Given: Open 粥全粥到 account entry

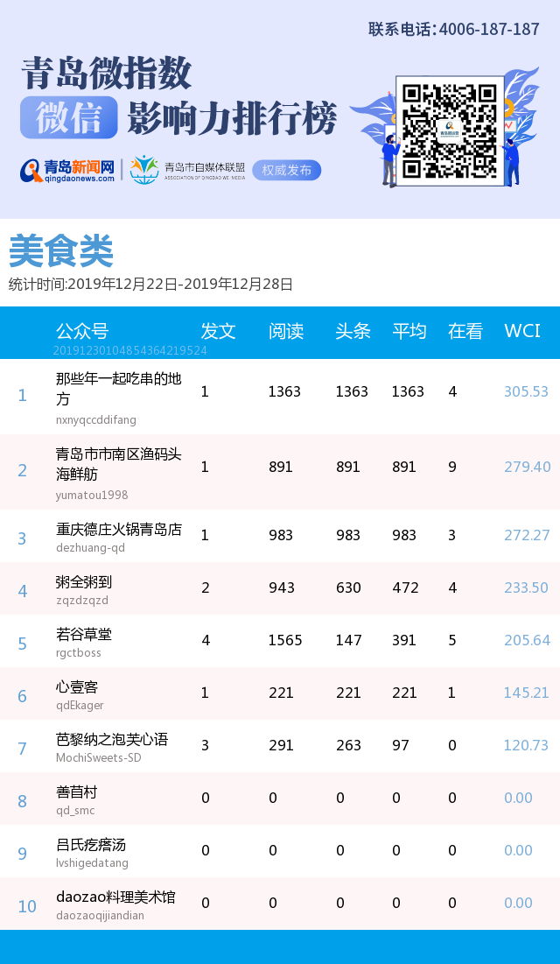Looking at the screenshot, I should click(84, 582).
